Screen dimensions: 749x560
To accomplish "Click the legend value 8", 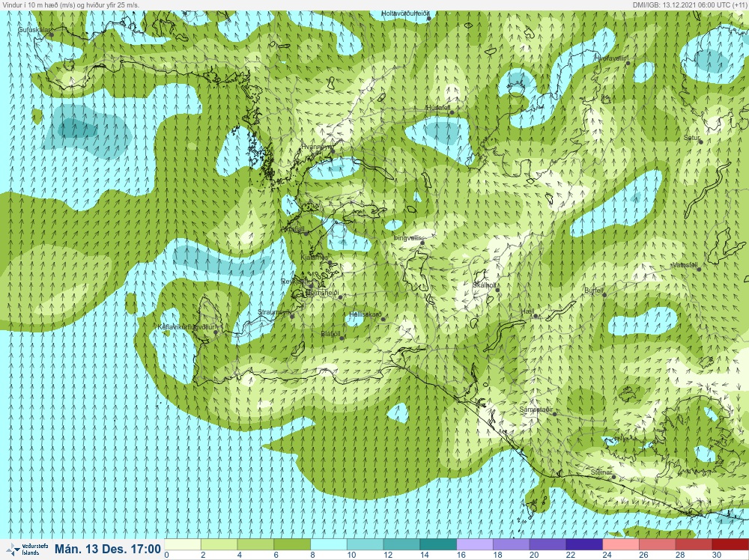I will (312, 555).
